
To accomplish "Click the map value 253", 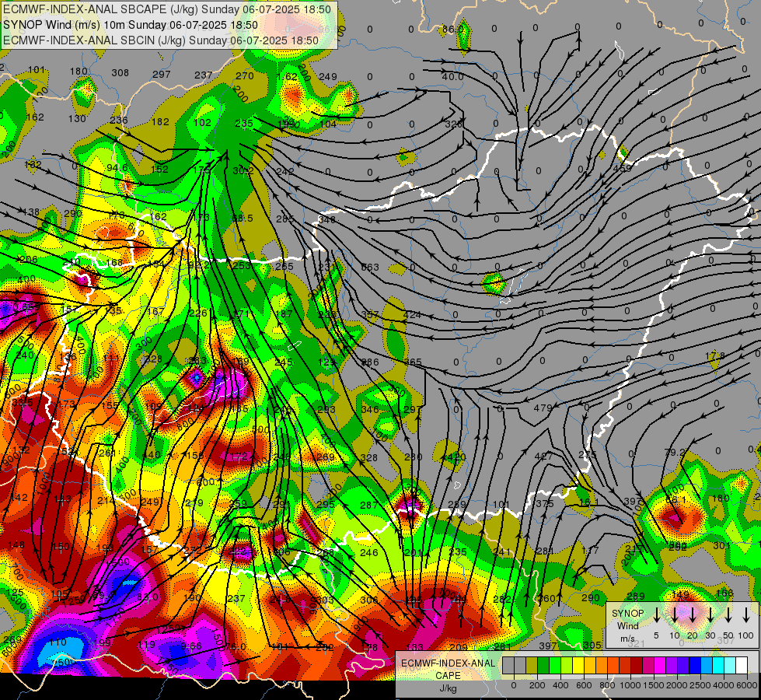I will point(242,265).
